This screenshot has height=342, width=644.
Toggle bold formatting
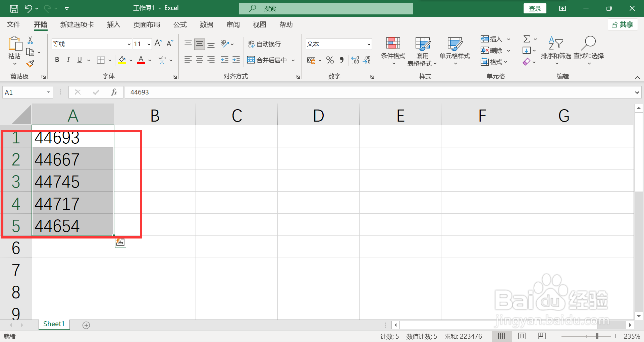pyautogui.click(x=57, y=60)
